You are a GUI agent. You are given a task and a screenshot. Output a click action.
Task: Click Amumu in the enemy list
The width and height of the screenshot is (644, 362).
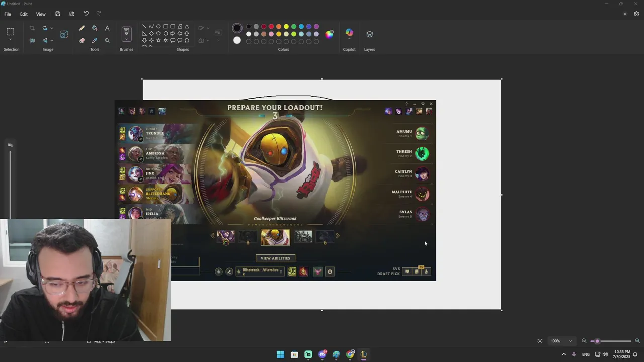pos(412,133)
